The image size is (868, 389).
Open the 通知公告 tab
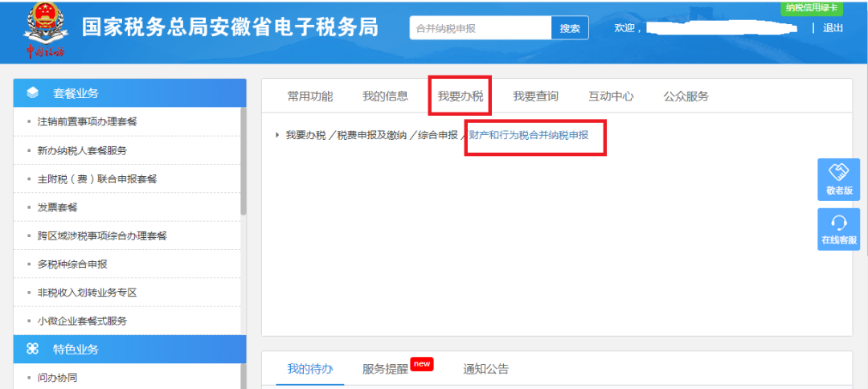[x=485, y=370]
